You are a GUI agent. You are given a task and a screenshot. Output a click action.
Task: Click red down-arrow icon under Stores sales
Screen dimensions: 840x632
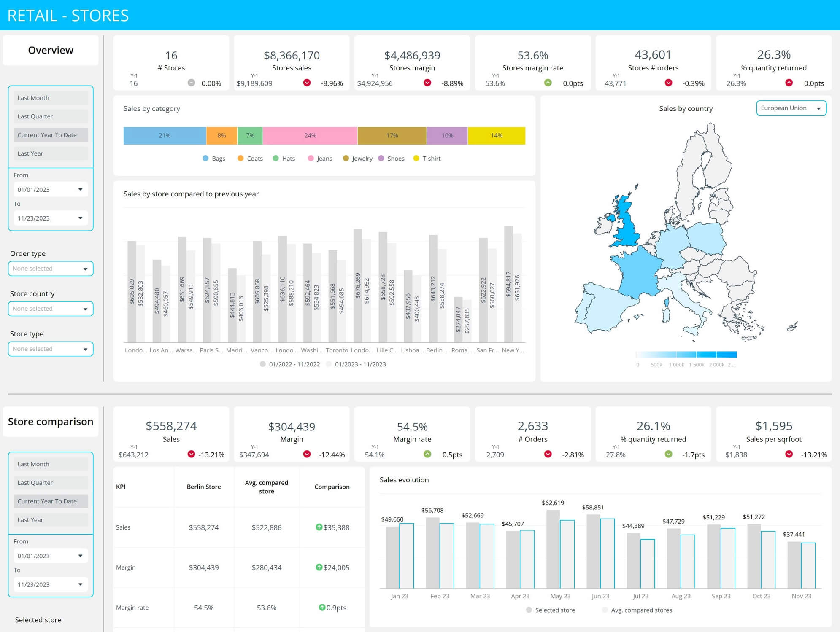tap(307, 83)
